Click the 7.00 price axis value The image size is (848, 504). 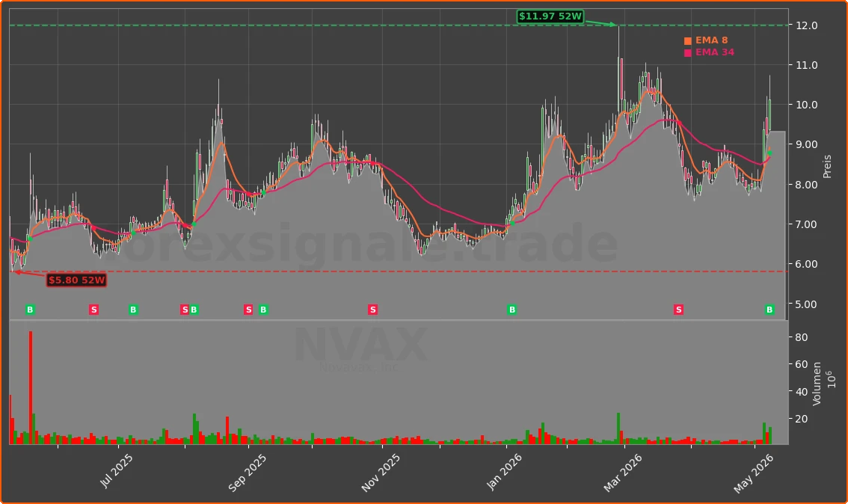click(x=806, y=224)
